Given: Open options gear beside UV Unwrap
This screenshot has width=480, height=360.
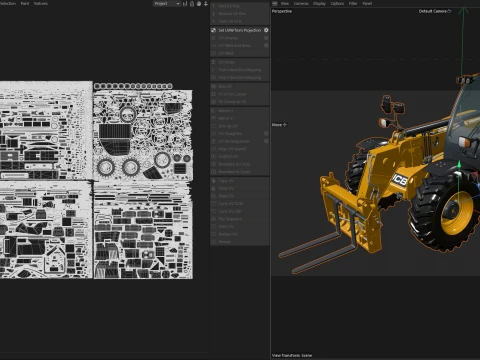Looking at the screenshot, I should click(x=266, y=38).
